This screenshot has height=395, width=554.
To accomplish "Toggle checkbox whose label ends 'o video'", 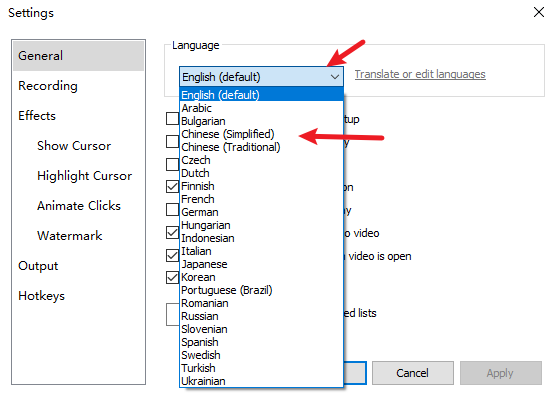I will coord(172,232).
